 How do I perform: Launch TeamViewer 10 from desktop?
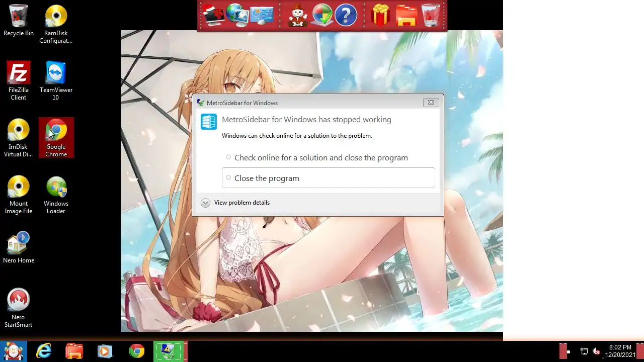56,81
